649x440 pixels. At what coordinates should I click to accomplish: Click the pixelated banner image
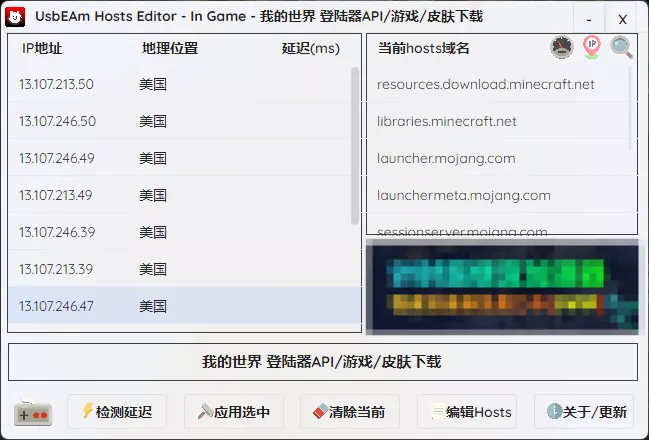502,287
